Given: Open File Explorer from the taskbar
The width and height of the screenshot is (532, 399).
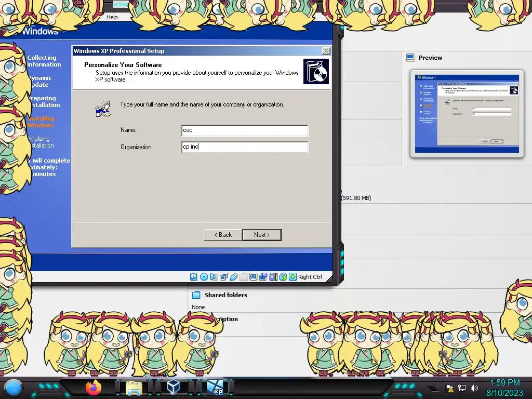Looking at the screenshot, I should click(x=134, y=388).
